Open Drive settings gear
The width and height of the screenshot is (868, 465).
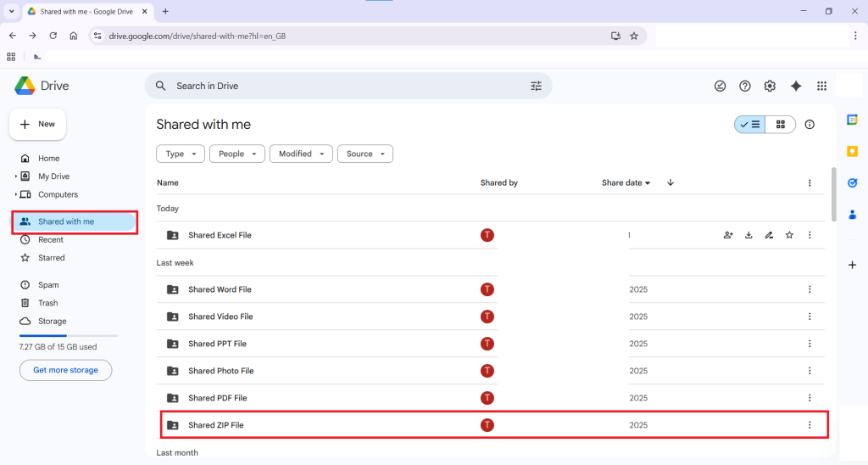[770, 86]
